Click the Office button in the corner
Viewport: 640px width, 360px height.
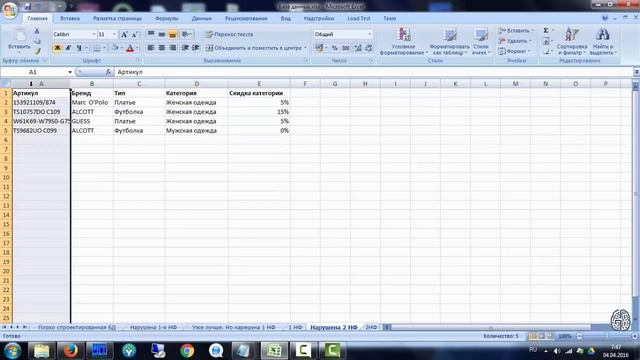(x=10, y=10)
